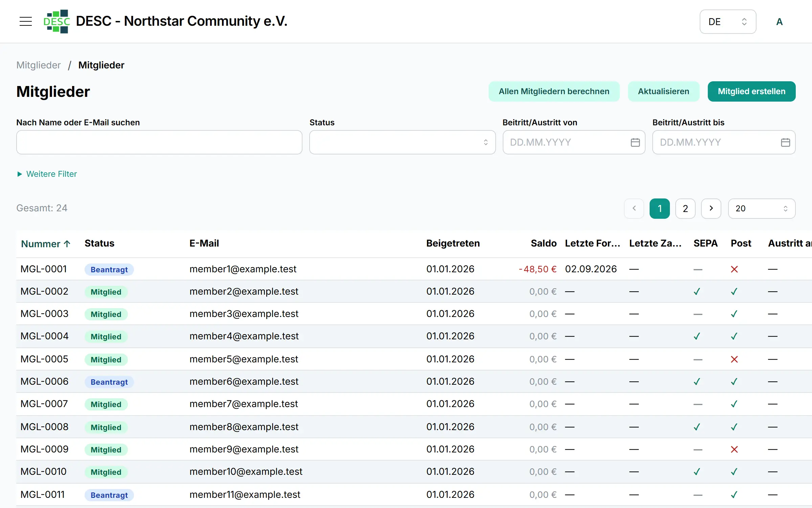Click the Mitglieder breadcrumb parent link

39,65
